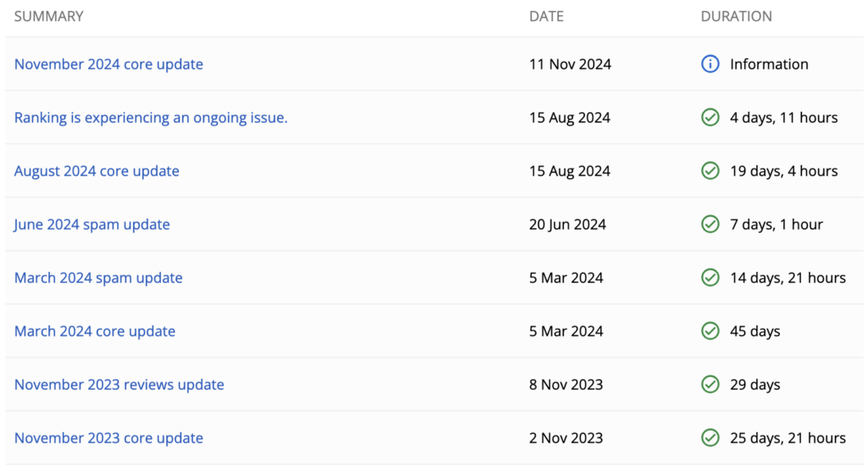Click green checkmark beside 45 days

point(710,331)
